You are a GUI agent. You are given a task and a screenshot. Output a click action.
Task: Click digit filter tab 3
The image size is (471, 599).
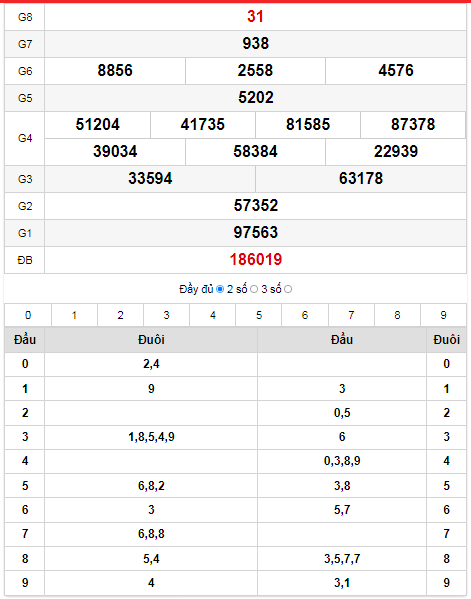click(x=167, y=315)
